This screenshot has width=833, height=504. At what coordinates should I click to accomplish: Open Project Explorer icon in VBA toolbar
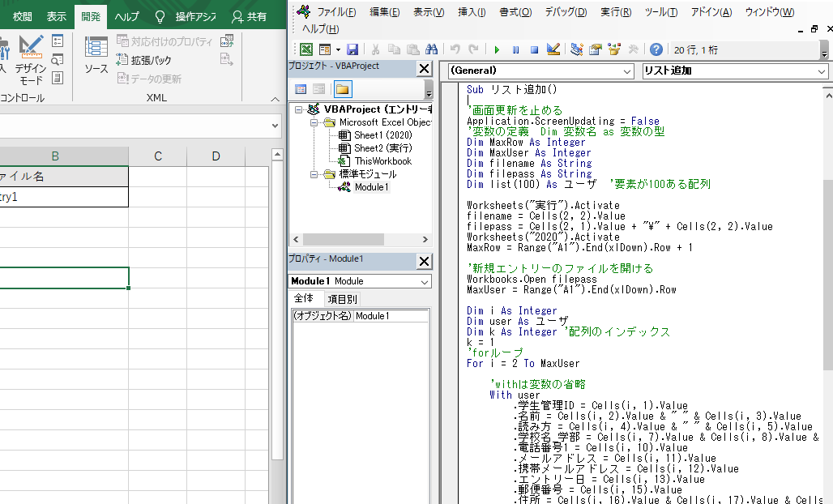(576, 49)
